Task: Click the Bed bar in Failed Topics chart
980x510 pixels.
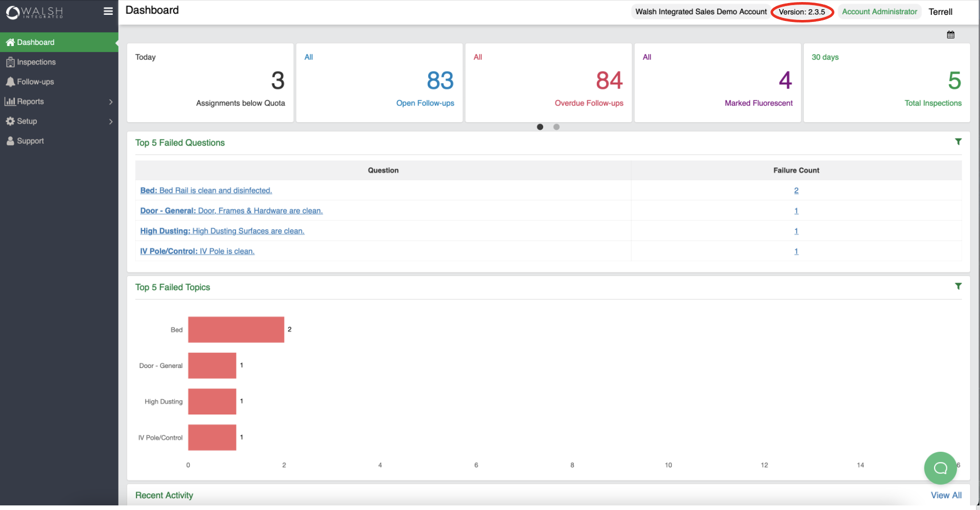Action: [236, 329]
